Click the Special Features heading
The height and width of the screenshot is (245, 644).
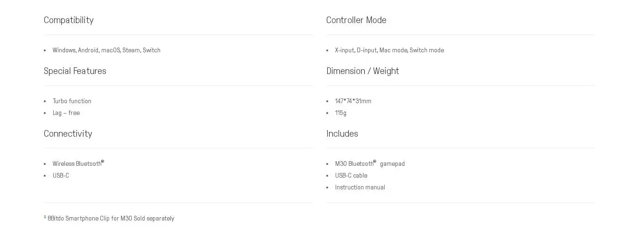click(75, 71)
